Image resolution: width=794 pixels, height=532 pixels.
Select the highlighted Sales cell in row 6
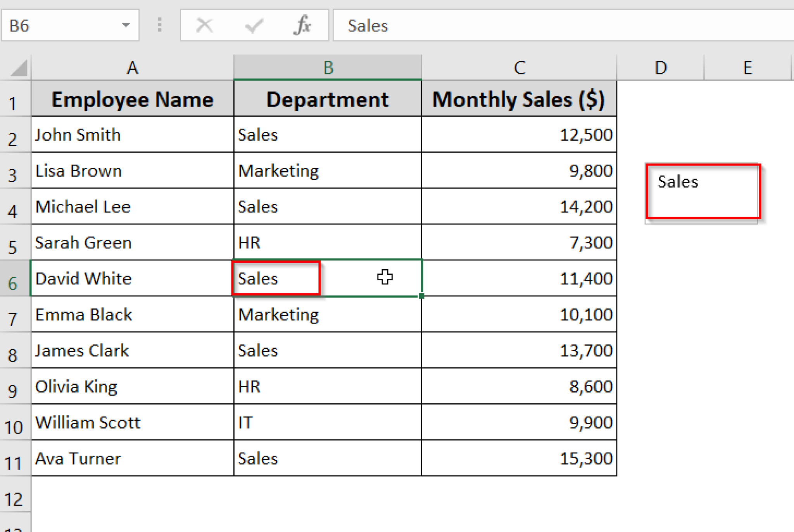276,278
